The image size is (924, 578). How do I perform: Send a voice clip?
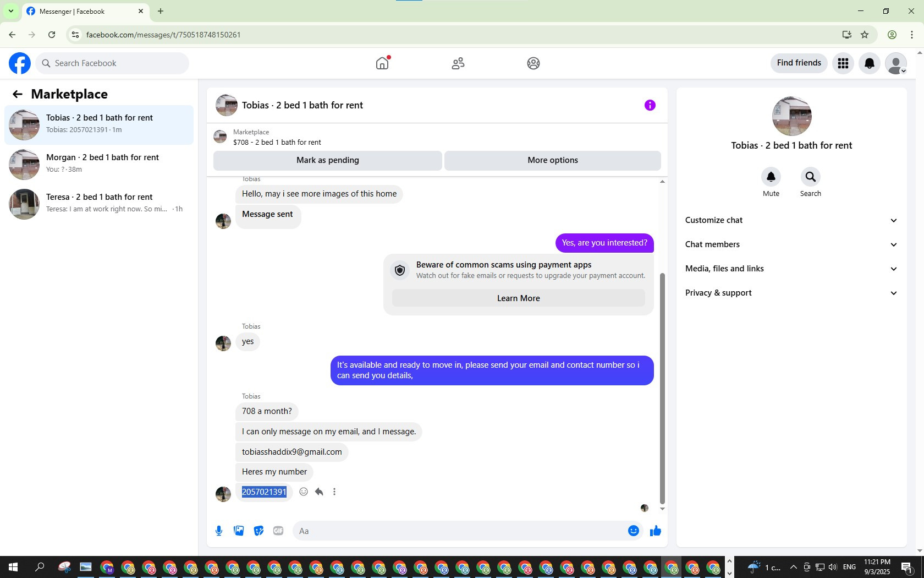click(x=219, y=531)
